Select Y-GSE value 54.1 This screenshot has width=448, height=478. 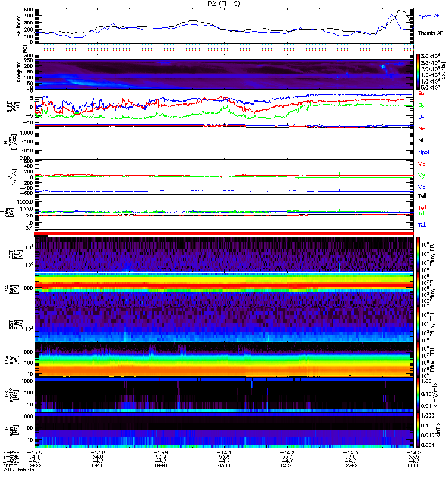[x=35, y=457]
